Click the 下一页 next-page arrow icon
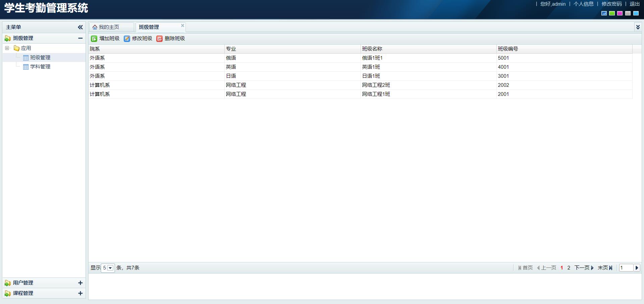The height and width of the screenshot is (304, 644). pyautogui.click(x=592, y=268)
